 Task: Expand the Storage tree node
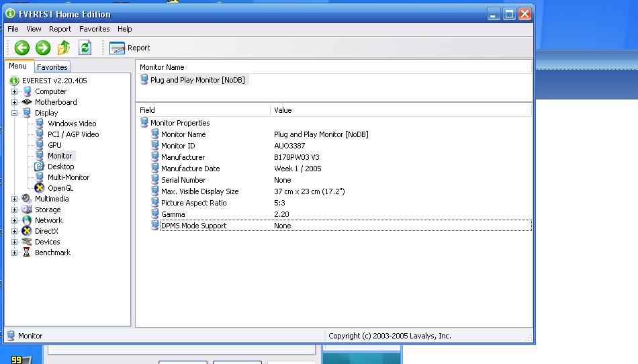(15, 210)
